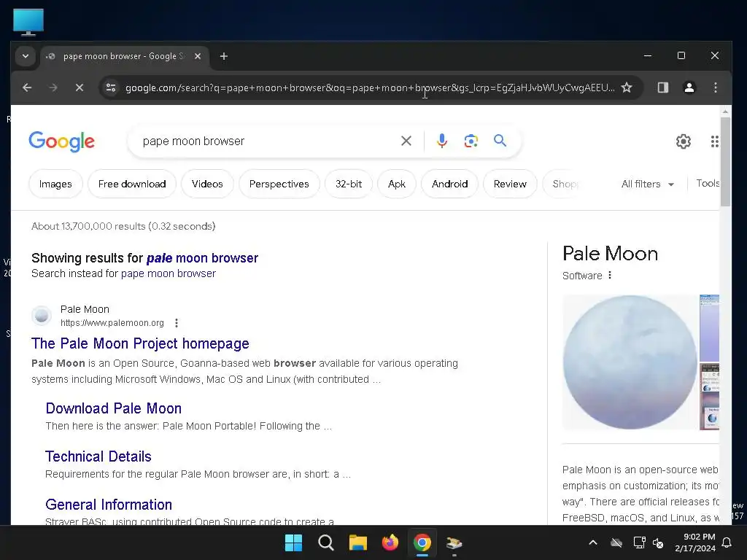The image size is (747, 560).
Task: Click the Chrome taskbar icon
Action: tap(422, 542)
